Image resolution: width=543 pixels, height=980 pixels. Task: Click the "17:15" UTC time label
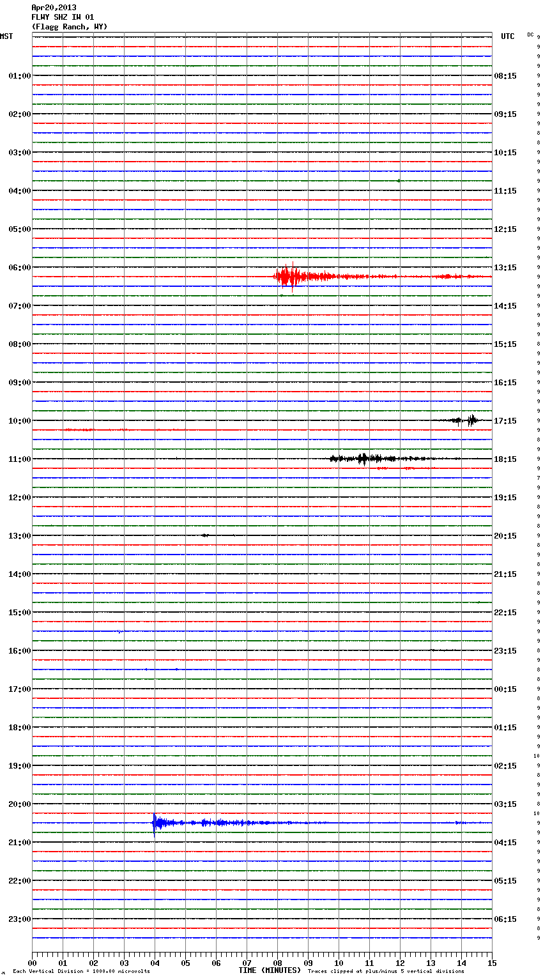click(505, 421)
